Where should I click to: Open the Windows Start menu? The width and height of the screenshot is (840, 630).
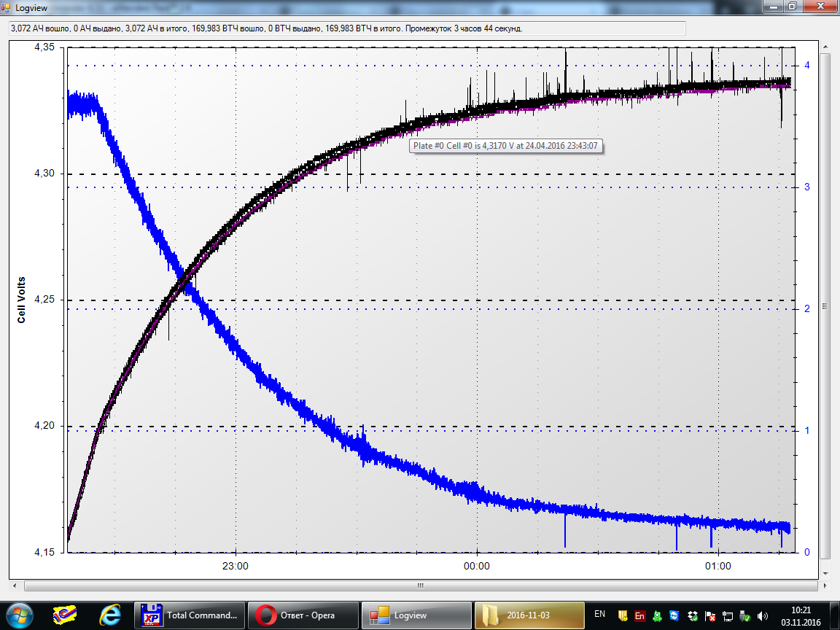click(19, 615)
